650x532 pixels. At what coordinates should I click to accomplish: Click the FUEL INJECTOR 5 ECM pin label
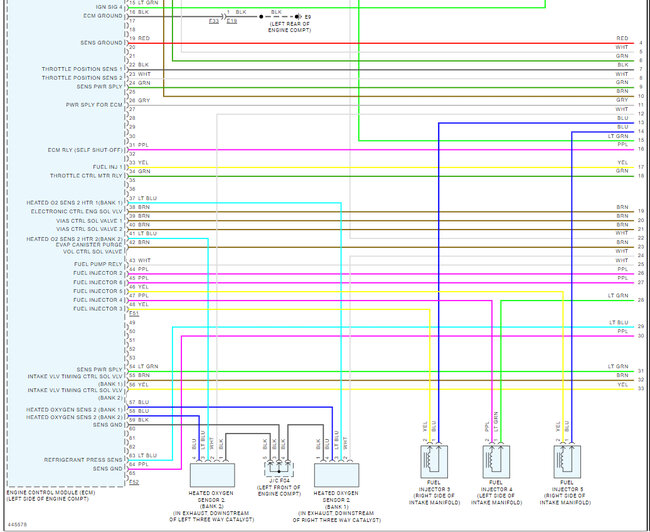click(98, 291)
